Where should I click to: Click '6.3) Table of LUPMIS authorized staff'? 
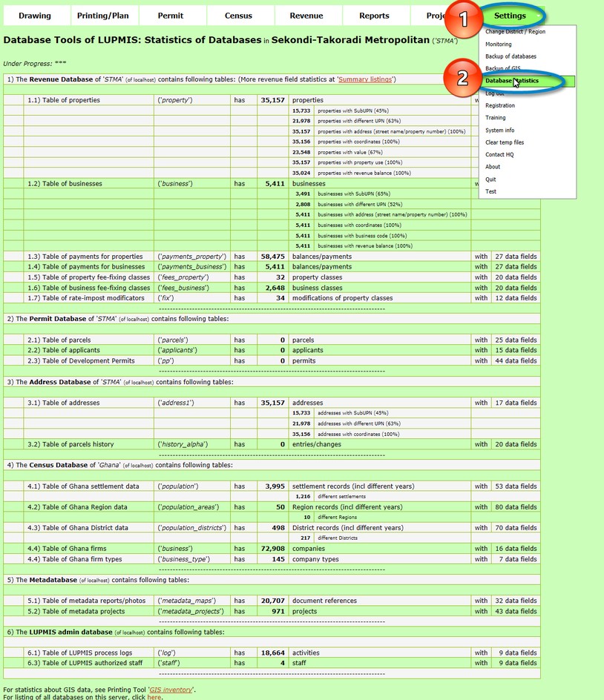coord(85,663)
